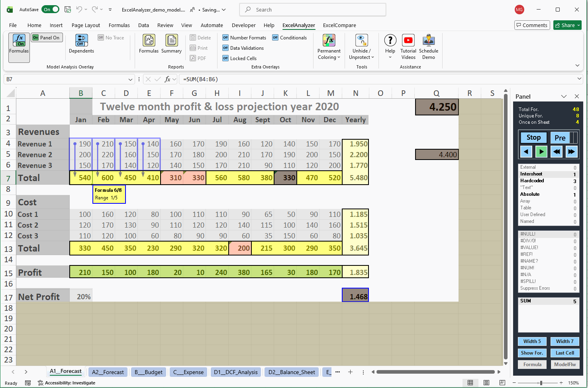
Task: Toggle the Panel On switch
Action: (x=47, y=38)
